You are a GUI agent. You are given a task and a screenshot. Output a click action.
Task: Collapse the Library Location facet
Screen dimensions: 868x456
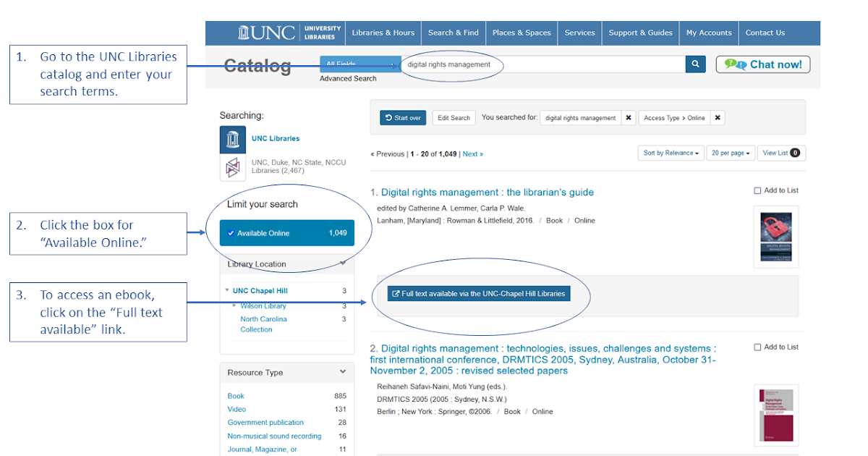tap(343, 263)
